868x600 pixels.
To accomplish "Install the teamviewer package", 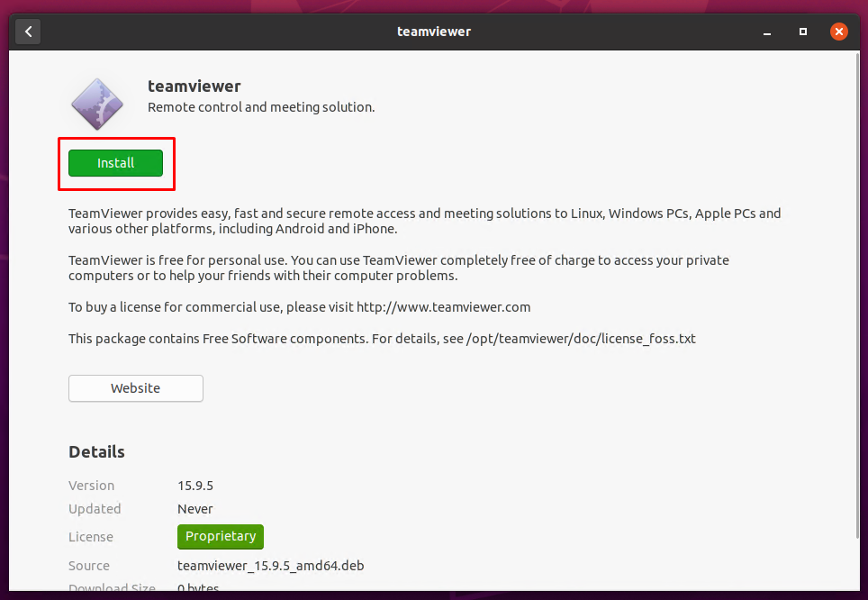I will point(115,163).
